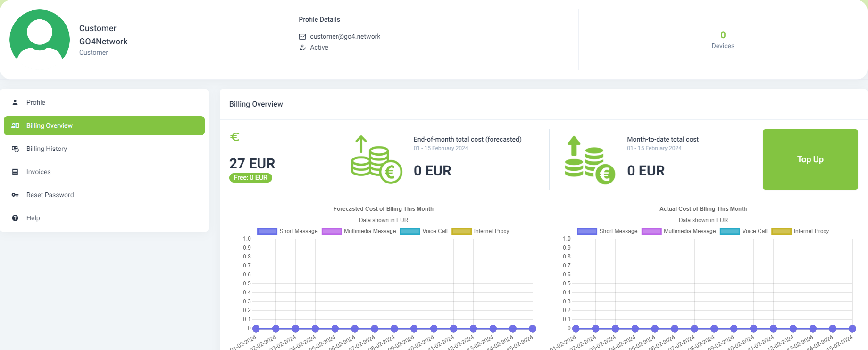
Task: Click the month-to-date cost coins icon
Action: [x=590, y=160]
